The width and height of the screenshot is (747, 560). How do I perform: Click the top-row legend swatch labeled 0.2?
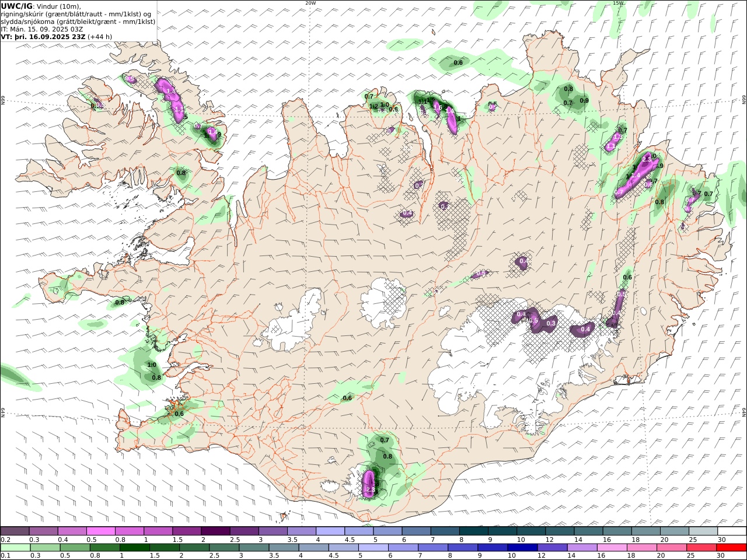15,531
